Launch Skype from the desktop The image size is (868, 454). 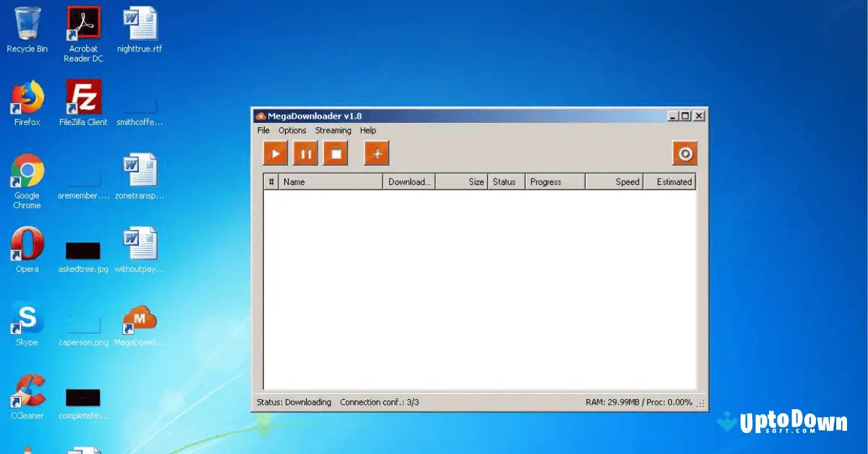(x=27, y=320)
